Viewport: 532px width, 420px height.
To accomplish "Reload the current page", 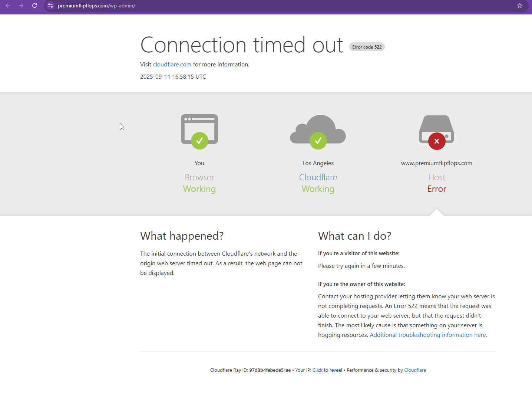I will [34, 6].
